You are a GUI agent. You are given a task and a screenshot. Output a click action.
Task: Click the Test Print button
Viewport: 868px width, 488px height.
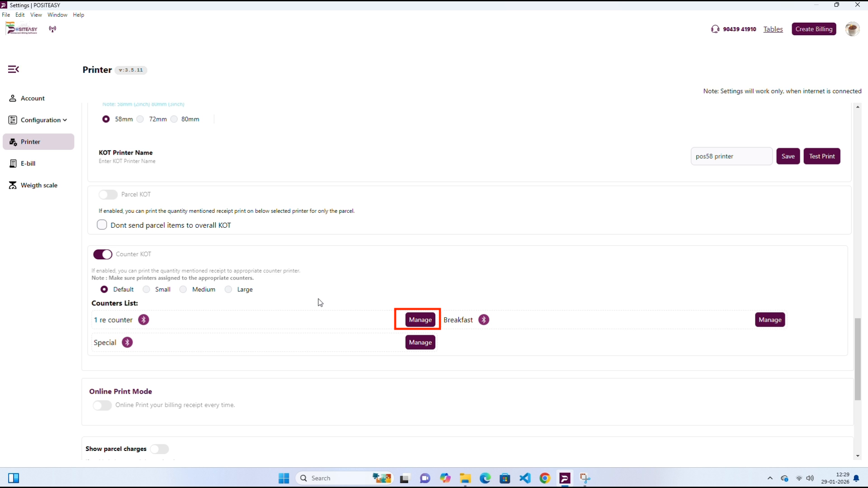coord(821,156)
